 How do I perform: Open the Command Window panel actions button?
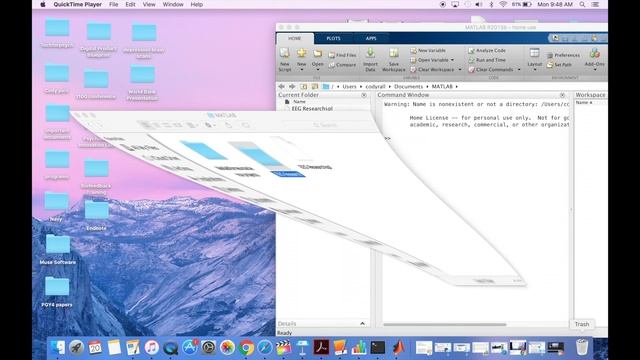tap(562, 95)
